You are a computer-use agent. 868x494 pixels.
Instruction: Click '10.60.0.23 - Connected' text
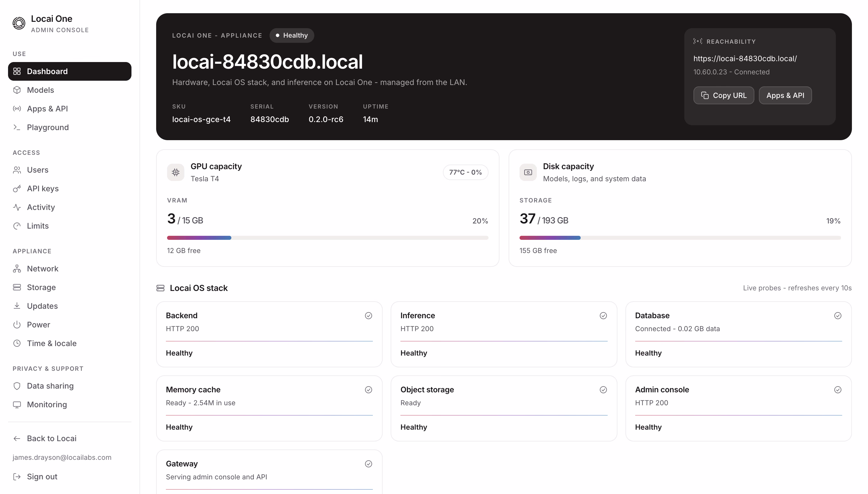click(731, 72)
